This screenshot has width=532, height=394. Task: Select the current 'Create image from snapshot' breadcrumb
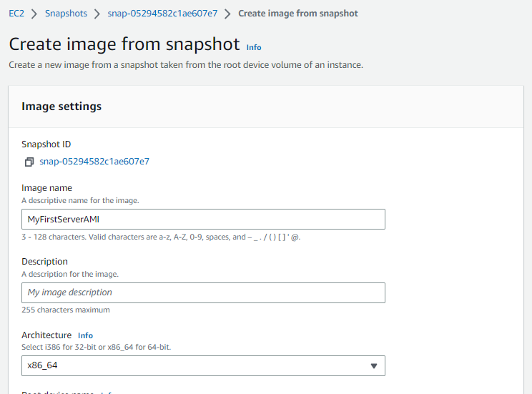298,14
